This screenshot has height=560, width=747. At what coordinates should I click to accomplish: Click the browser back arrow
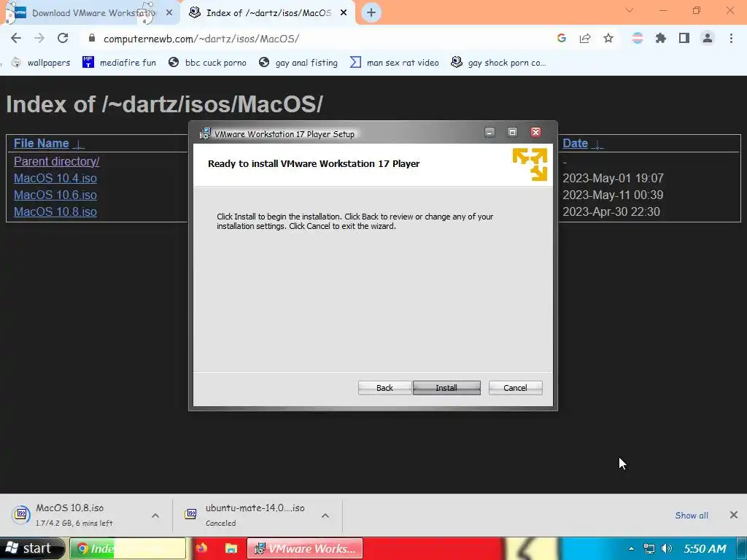[16, 38]
